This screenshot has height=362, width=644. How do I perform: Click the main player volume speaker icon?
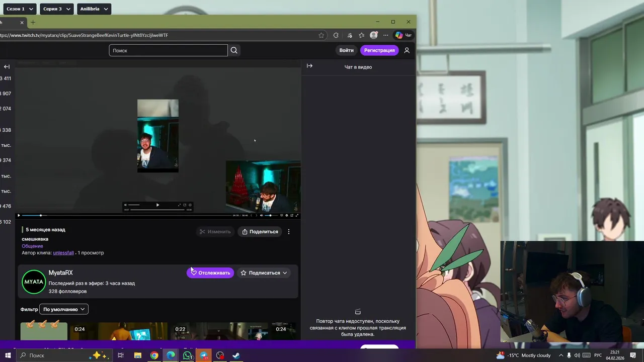pyautogui.click(x=261, y=215)
